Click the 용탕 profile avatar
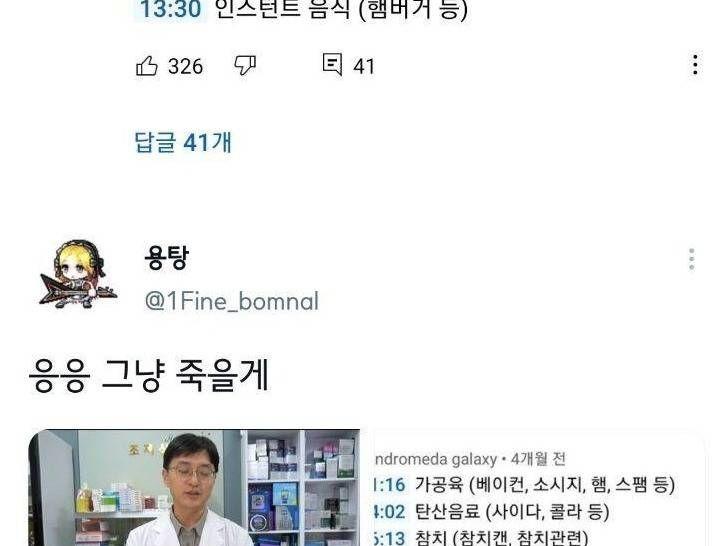The width and height of the screenshot is (728, 546). (78, 274)
